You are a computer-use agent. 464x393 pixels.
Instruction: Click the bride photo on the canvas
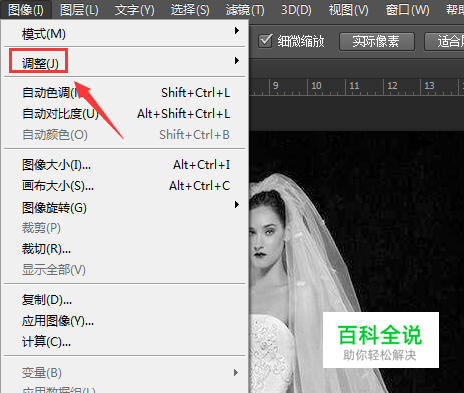click(356, 262)
